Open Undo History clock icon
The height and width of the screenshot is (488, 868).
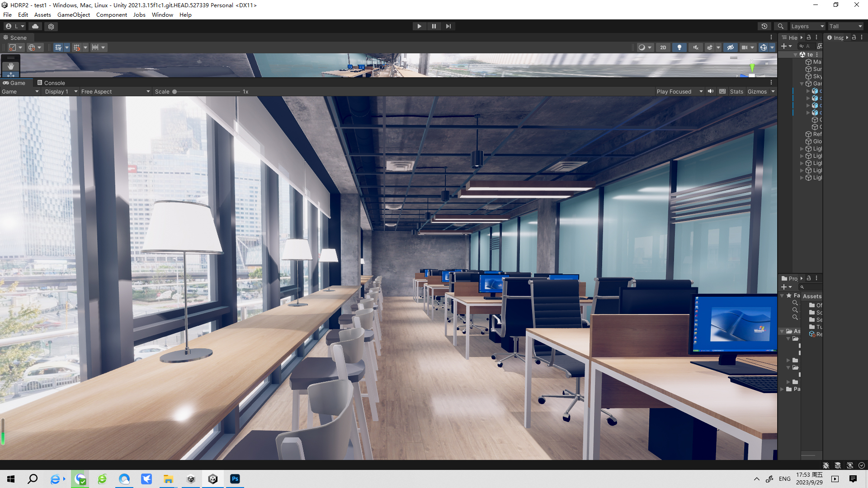click(x=764, y=26)
